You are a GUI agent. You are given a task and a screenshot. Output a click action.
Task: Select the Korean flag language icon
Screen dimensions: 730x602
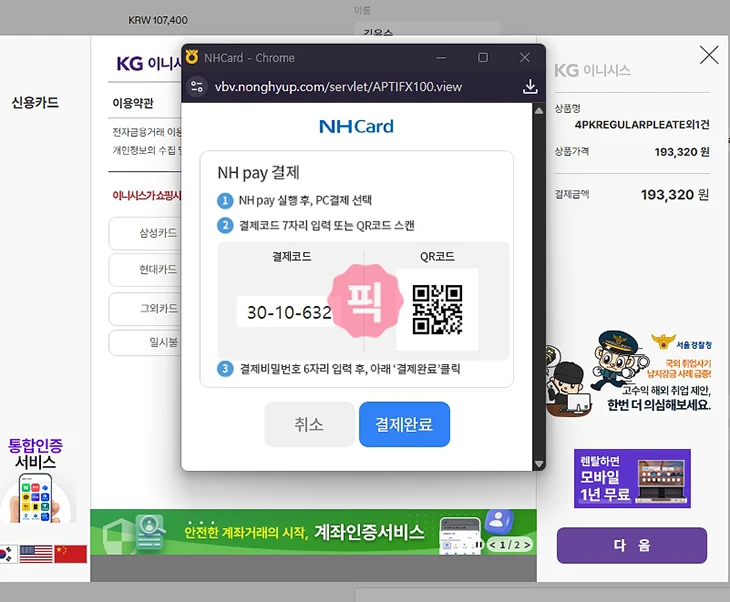click(7, 554)
